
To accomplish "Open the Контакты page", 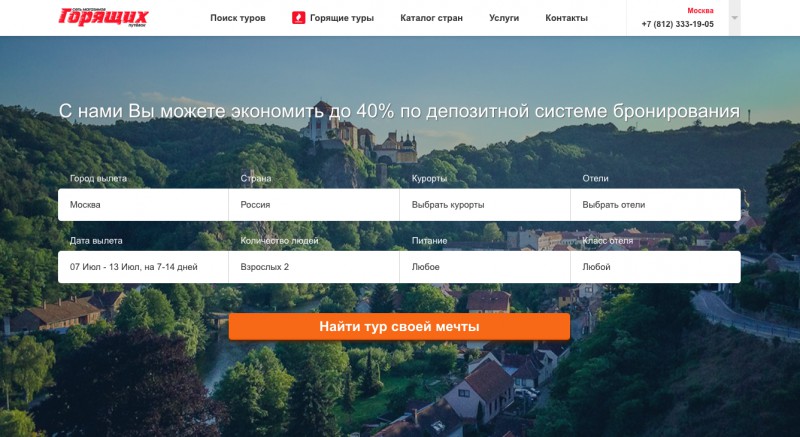I will coord(566,18).
